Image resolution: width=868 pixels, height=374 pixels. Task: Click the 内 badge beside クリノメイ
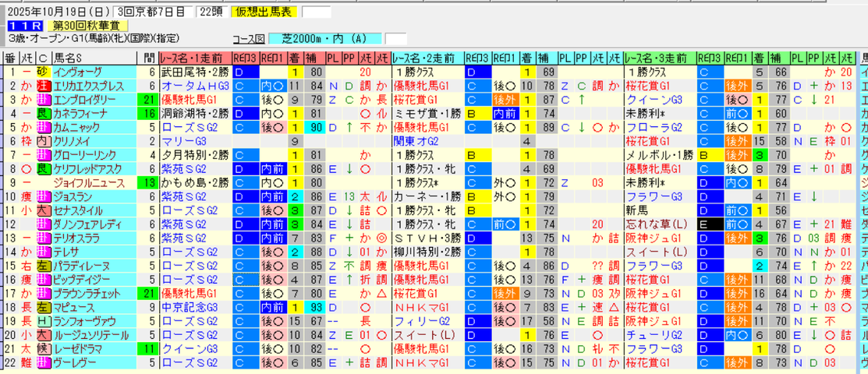[43, 140]
